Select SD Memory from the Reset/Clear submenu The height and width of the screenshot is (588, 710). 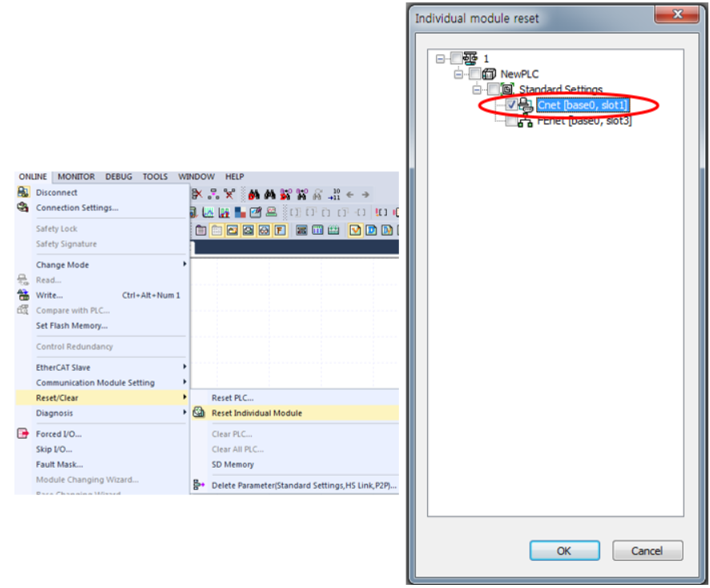click(232, 465)
